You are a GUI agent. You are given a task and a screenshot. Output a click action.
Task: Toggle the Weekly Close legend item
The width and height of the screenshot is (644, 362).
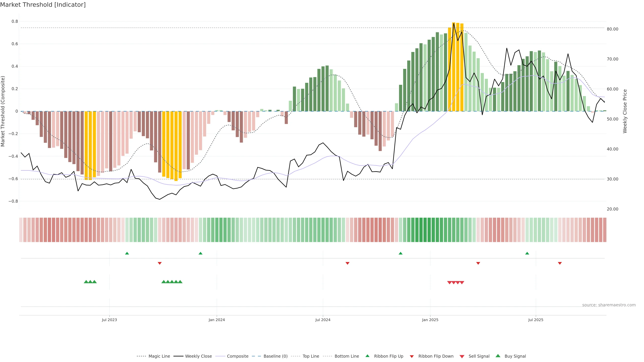click(198, 356)
